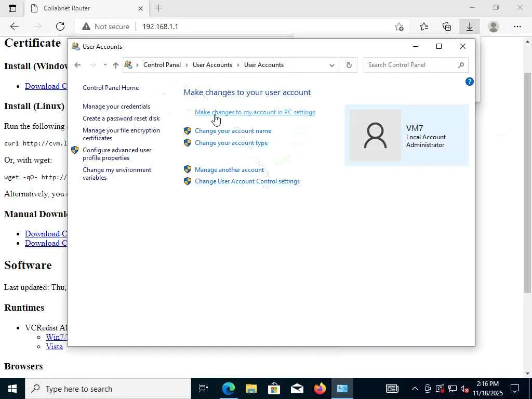Viewport: 532px width, 399px height.
Task: Go up one level in Control Panel
Action: pyautogui.click(x=116, y=65)
